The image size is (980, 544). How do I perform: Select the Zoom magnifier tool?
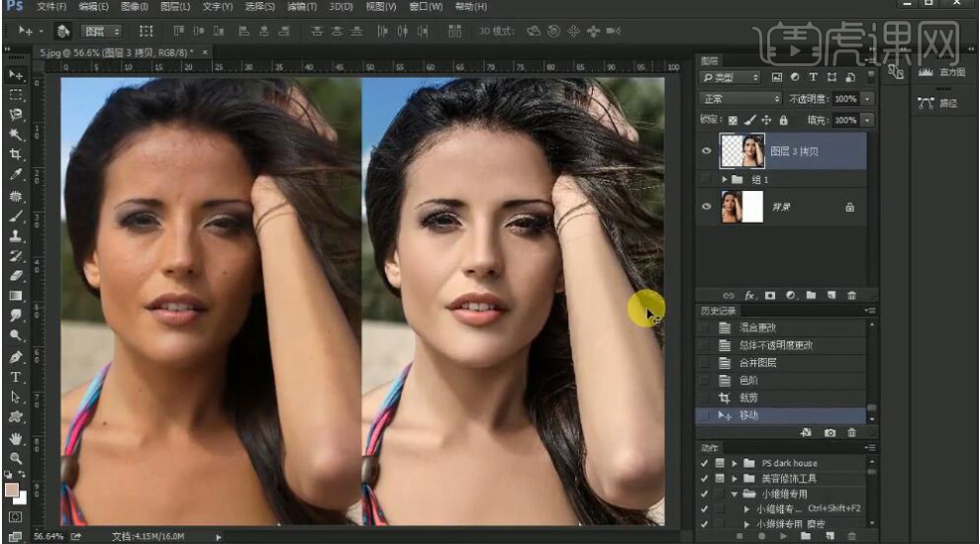coord(16,458)
